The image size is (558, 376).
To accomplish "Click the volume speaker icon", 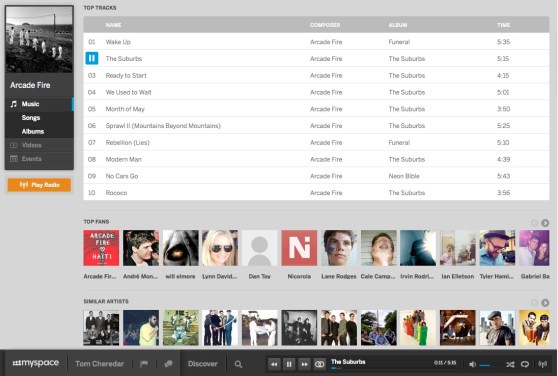I will tap(472, 364).
